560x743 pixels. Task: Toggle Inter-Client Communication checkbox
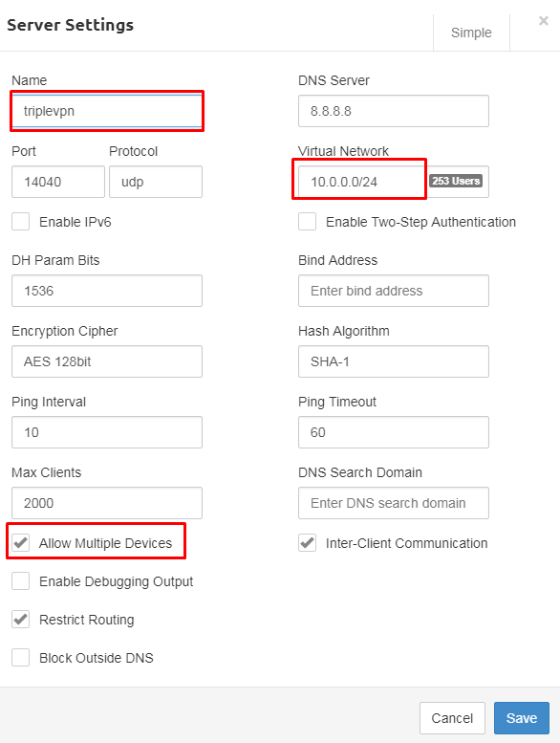click(x=307, y=542)
